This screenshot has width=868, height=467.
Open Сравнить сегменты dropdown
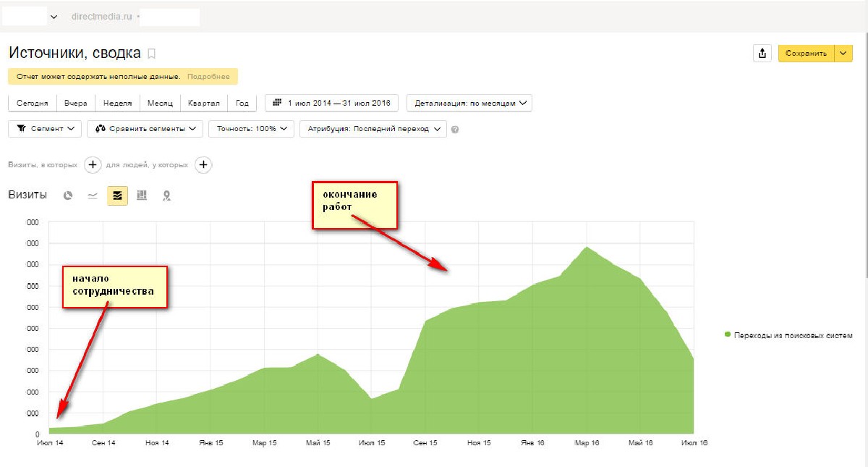[145, 129]
